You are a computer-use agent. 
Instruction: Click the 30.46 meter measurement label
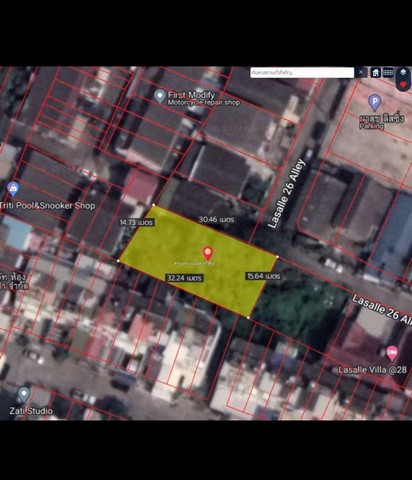(216, 219)
